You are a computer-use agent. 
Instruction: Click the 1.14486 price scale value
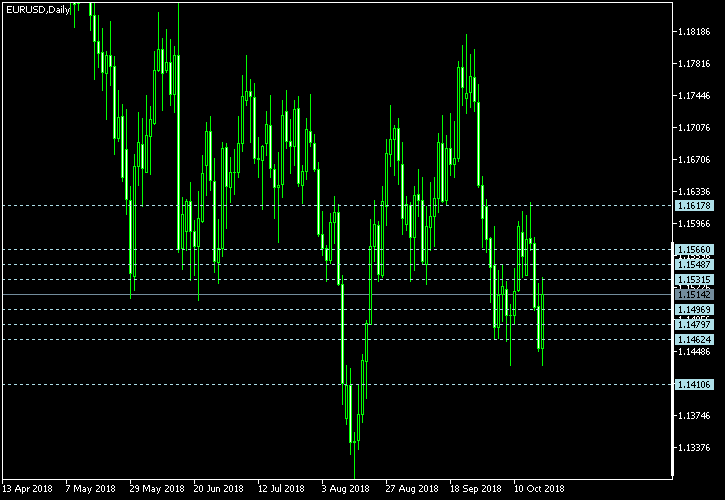[694, 352]
